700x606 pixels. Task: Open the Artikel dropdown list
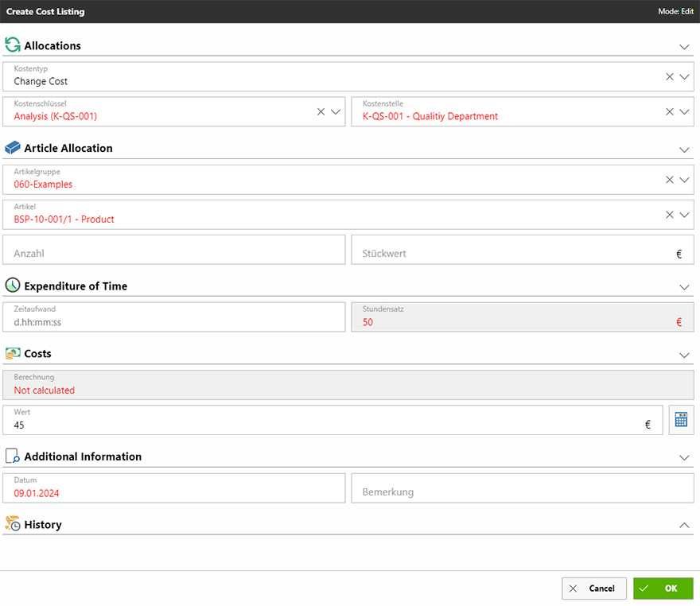pos(684,215)
